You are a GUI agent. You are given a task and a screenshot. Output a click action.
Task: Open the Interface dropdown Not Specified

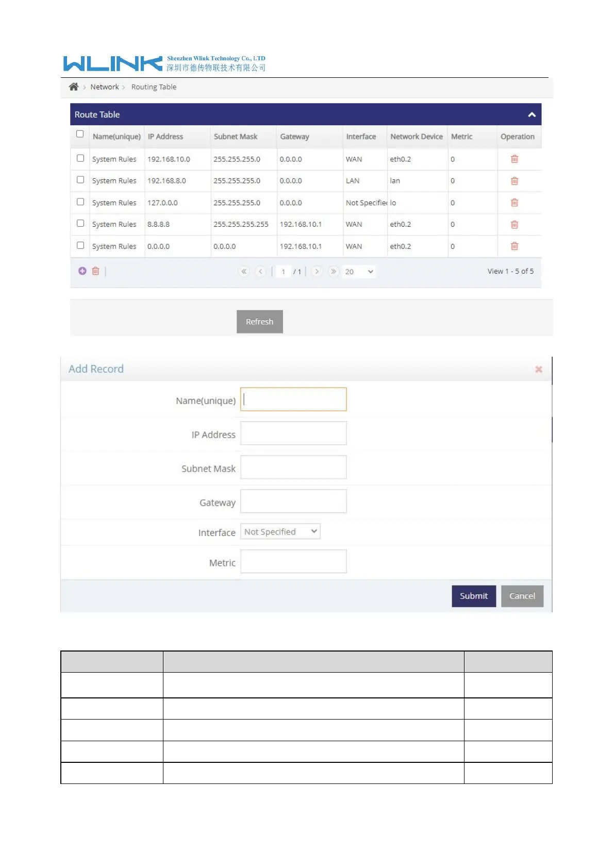pyautogui.click(x=280, y=531)
